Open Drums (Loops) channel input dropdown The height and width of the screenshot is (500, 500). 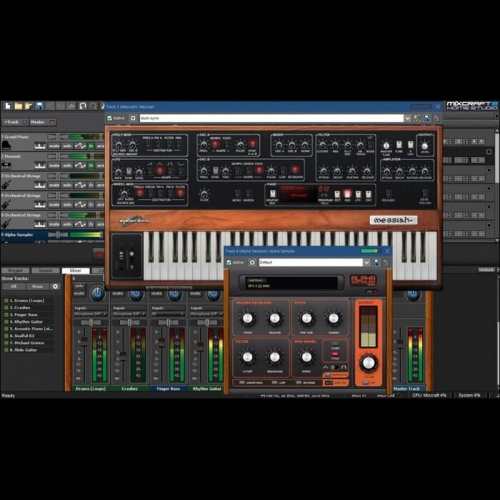point(90,314)
